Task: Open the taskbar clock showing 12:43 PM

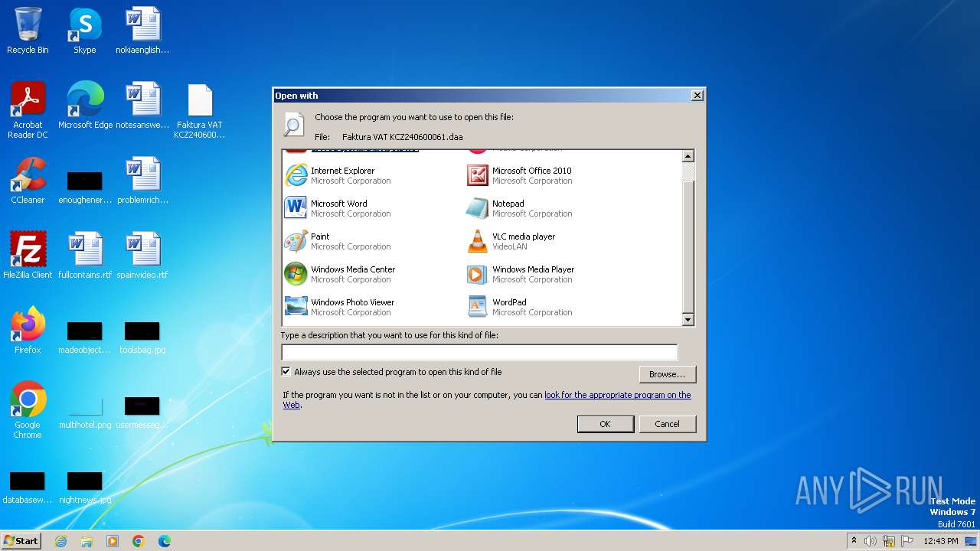Action: [941, 541]
